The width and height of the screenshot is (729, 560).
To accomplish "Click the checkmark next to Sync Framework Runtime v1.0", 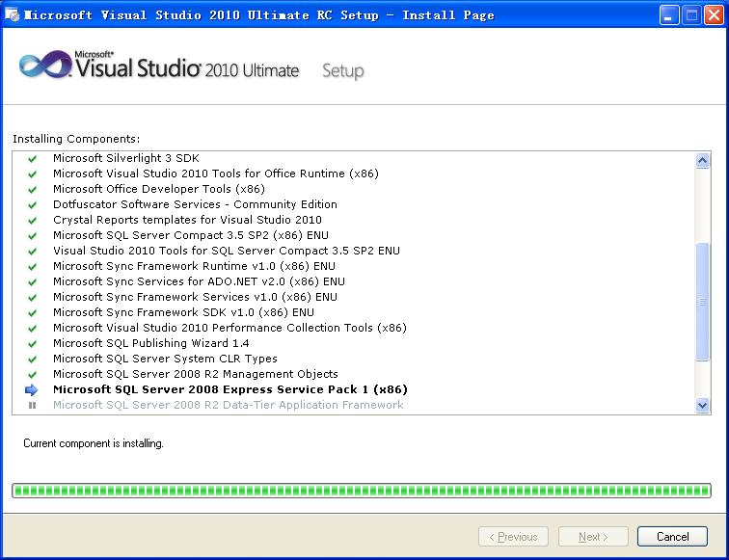I will point(32,266).
